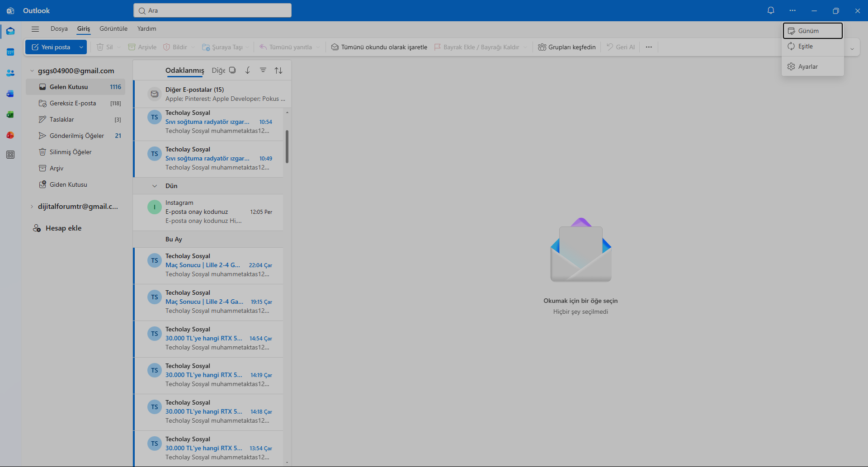
Task: Open the Silinmiş Öğeler folder
Action: tap(75, 152)
